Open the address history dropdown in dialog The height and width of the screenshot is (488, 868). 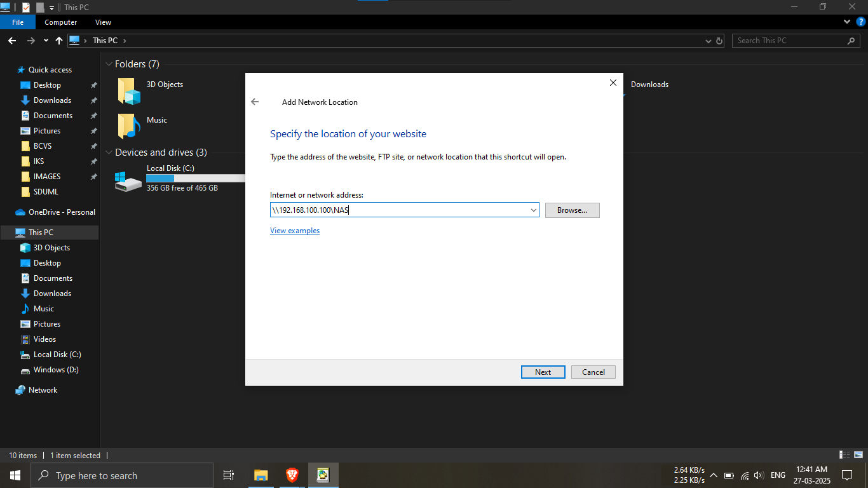(533, 210)
